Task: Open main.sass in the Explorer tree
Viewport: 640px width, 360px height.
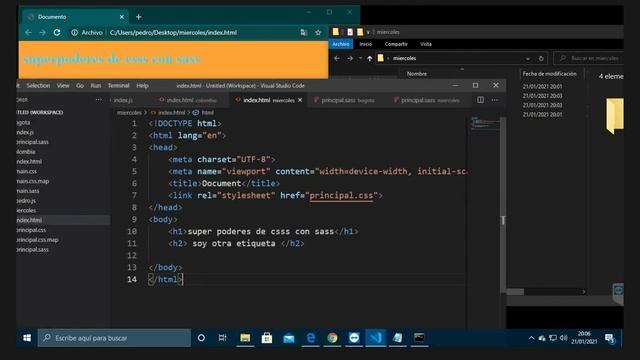Action: [28, 191]
